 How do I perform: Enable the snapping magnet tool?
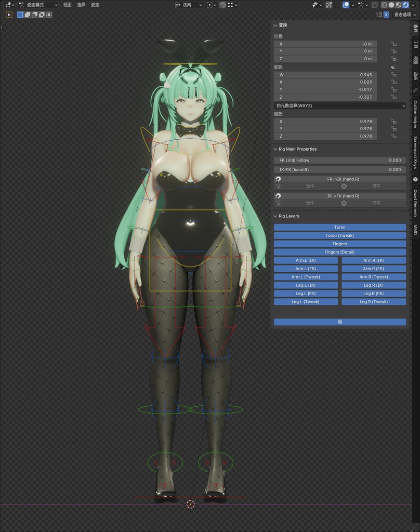222,5
